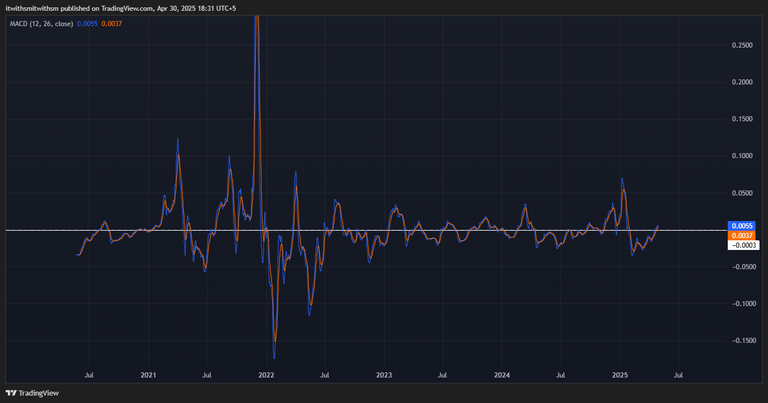Screen dimensions: 768x403
Task: Click the 0.0500 value on price axis
Action: coord(742,193)
